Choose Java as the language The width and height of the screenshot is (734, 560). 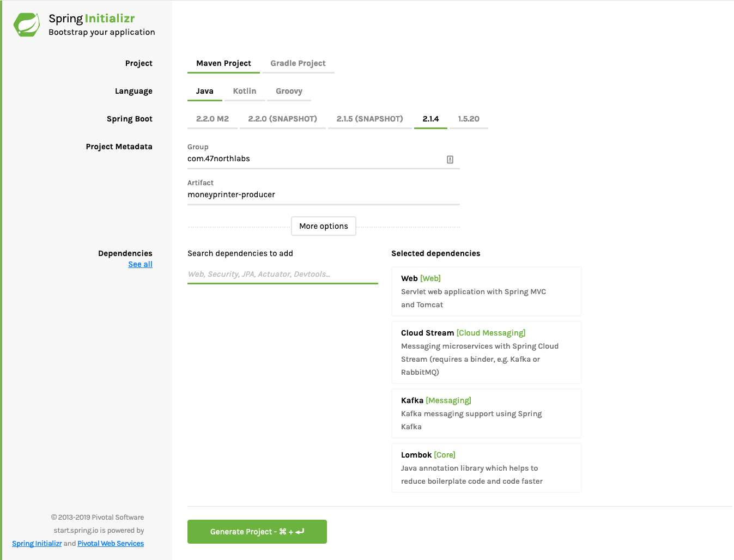[205, 91]
